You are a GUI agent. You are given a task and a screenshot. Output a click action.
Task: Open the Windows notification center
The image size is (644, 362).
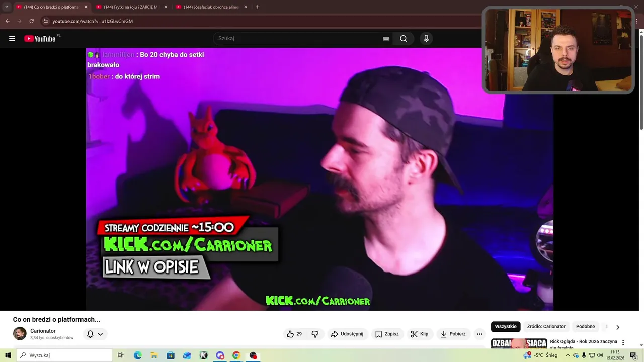pyautogui.click(x=633, y=355)
